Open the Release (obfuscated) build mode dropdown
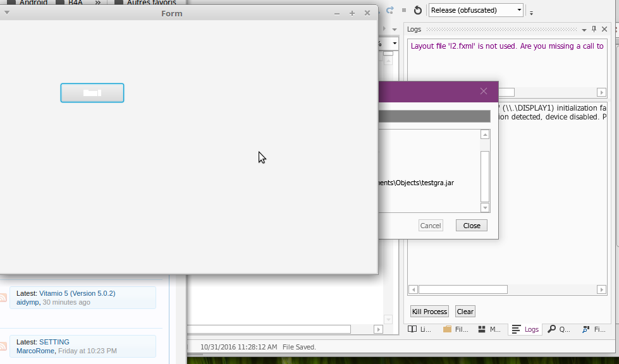Viewport: 619px width, 364px height. pyautogui.click(x=476, y=10)
